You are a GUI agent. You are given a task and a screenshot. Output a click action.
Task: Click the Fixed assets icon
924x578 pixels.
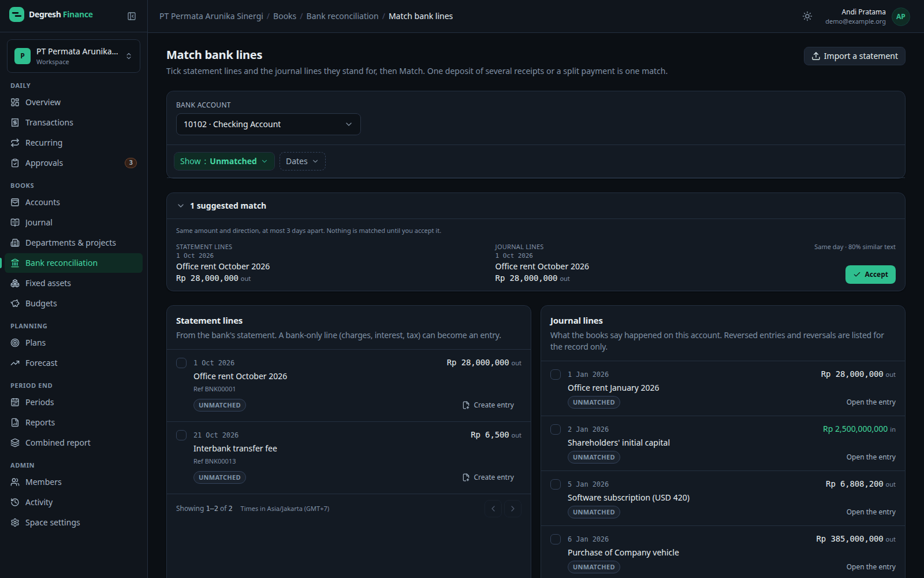point(15,283)
